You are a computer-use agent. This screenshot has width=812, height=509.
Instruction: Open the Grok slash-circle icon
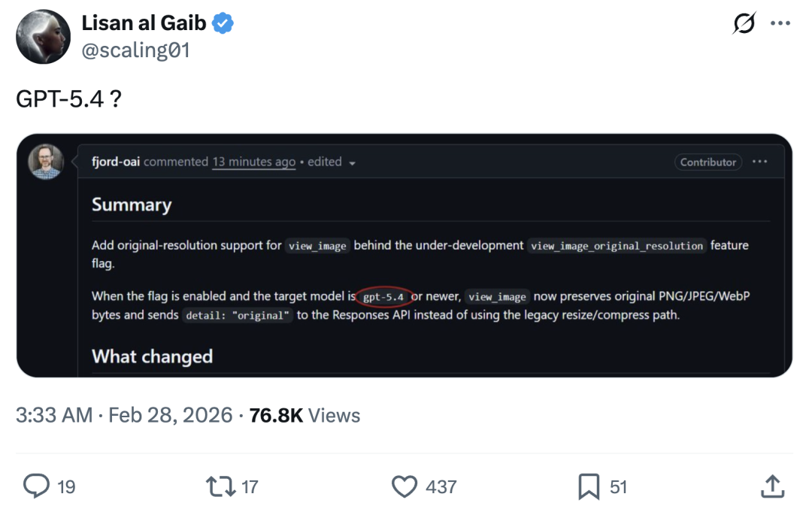(744, 24)
